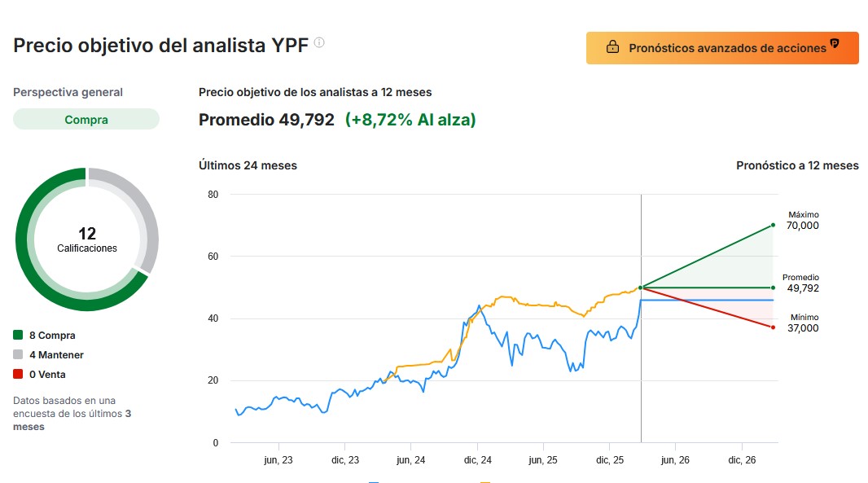
Task: Click the info icon beside the YPF title
Action: (319, 43)
